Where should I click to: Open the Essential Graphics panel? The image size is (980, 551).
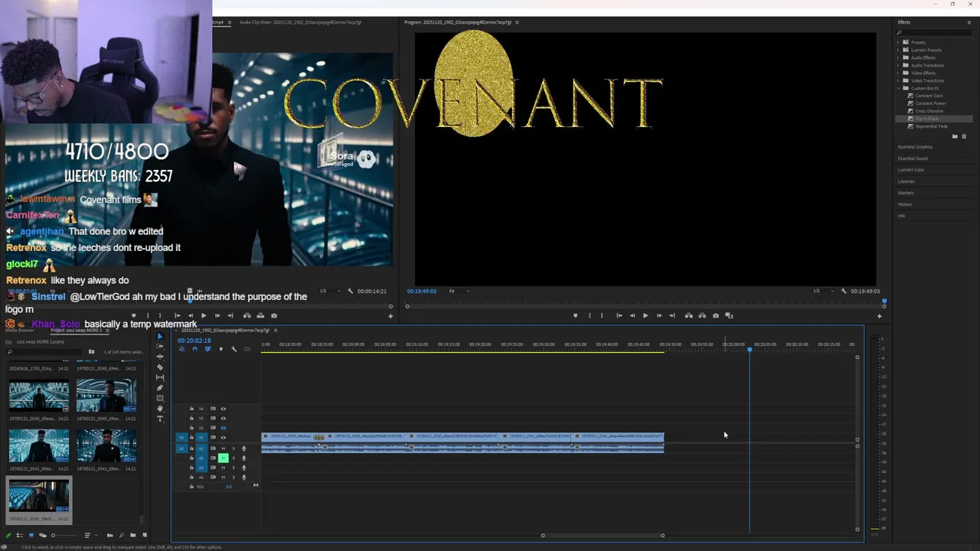(915, 147)
